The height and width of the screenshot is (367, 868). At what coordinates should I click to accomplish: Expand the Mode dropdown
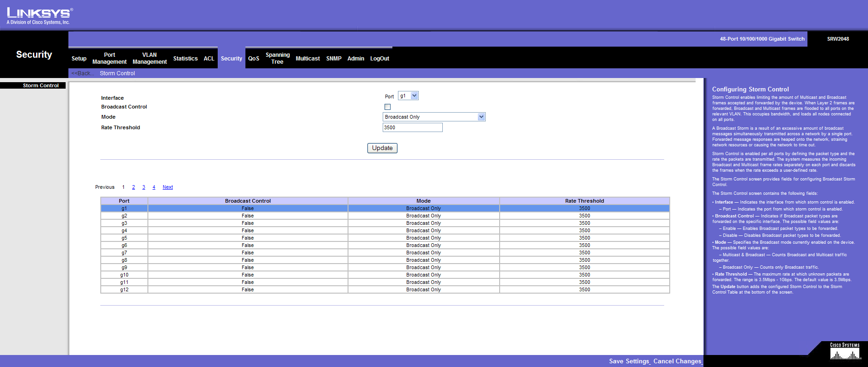(434, 117)
